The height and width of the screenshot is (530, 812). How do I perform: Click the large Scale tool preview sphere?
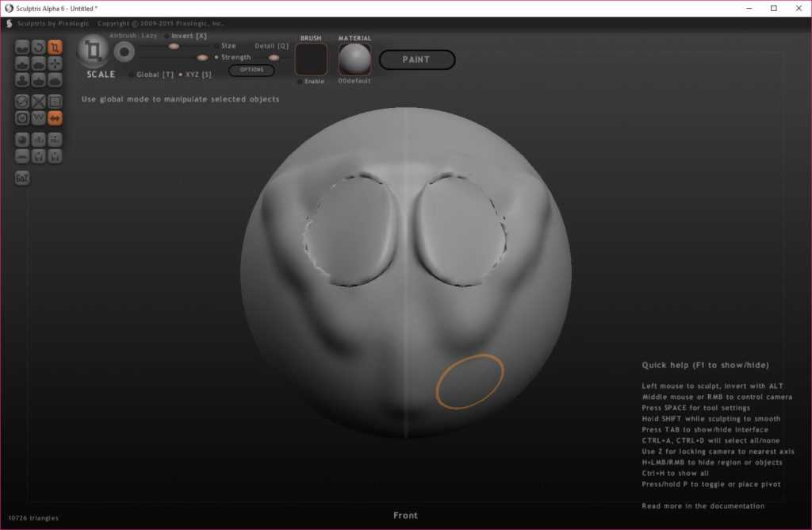(x=94, y=51)
